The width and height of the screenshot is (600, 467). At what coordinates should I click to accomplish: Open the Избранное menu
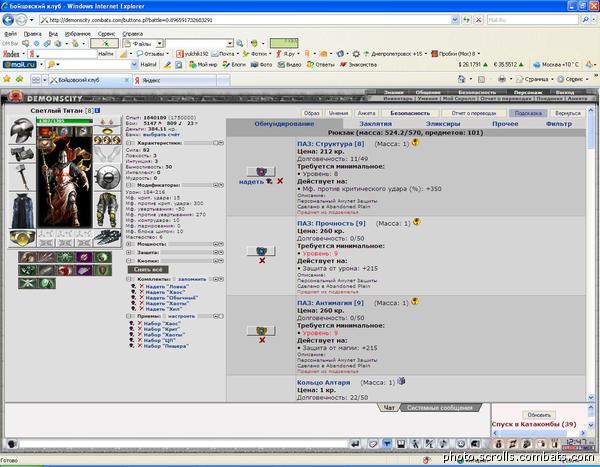click(x=78, y=34)
